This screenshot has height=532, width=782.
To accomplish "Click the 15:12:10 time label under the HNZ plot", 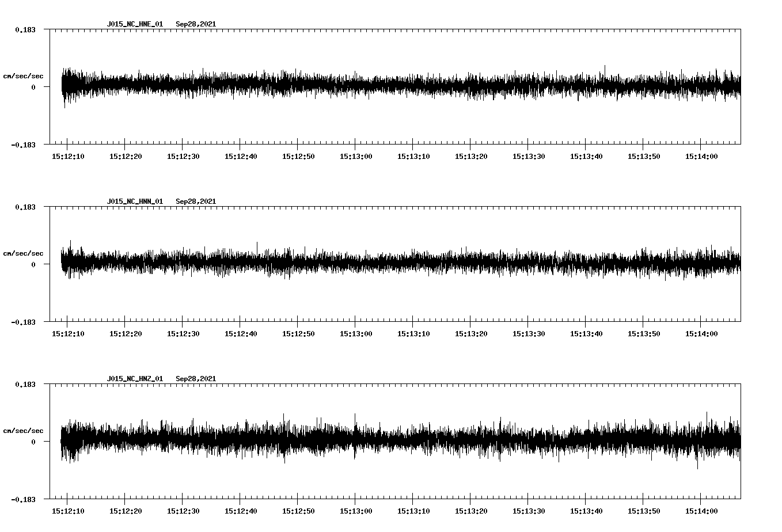I will [68, 511].
